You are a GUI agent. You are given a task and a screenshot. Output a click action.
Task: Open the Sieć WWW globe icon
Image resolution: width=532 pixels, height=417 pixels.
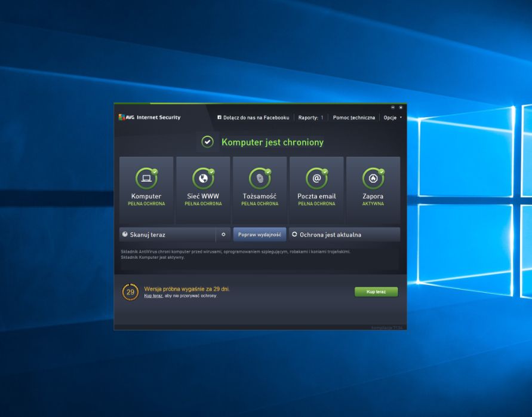click(x=203, y=178)
